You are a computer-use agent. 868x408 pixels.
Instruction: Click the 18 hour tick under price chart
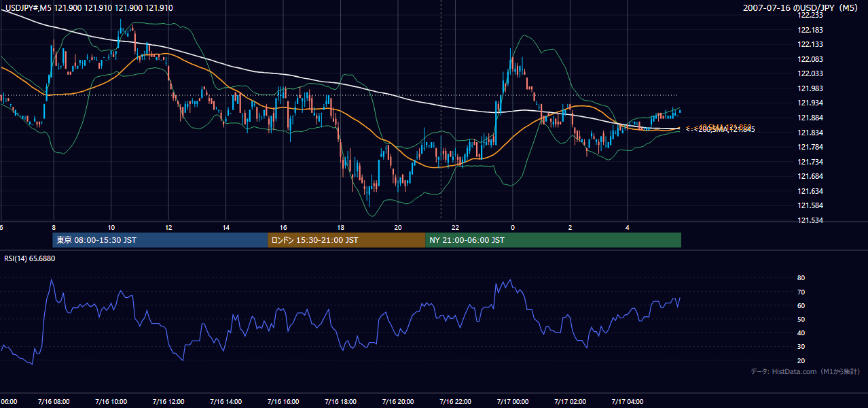[340, 227]
